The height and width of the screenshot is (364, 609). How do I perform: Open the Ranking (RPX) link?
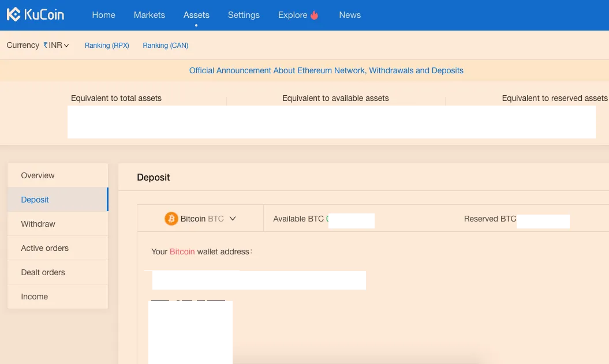click(x=107, y=46)
